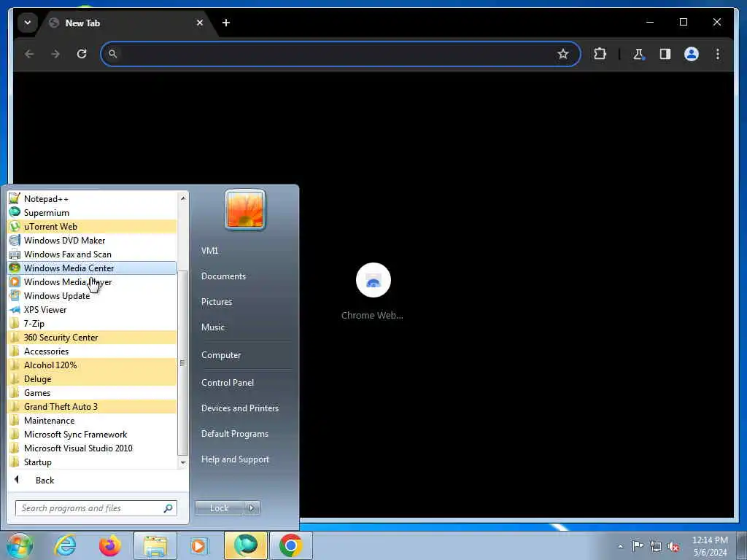This screenshot has width=747, height=560.
Task: Open Documents from the Start menu
Action: pyautogui.click(x=223, y=276)
